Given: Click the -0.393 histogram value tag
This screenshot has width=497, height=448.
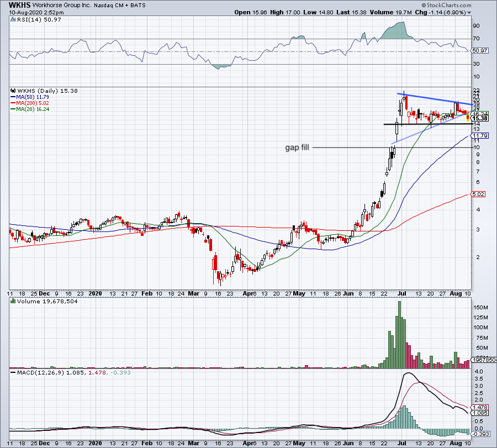Looking at the screenshot, I should pyautogui.click(x=481, y=434).
